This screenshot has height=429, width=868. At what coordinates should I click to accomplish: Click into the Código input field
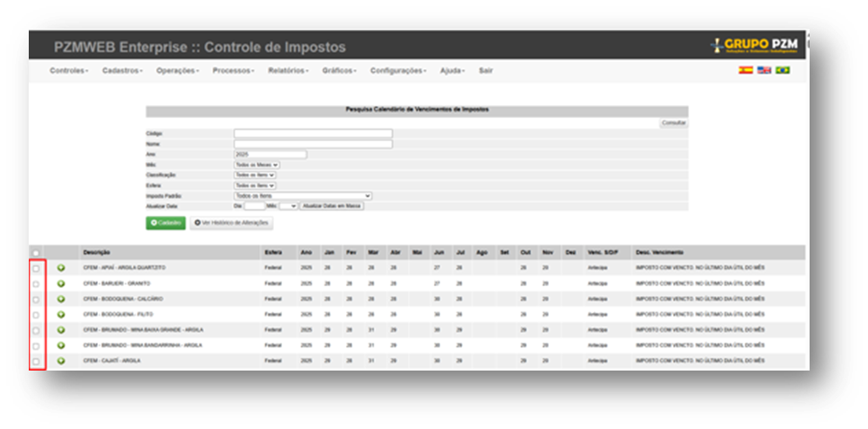[x=313, y=133]
